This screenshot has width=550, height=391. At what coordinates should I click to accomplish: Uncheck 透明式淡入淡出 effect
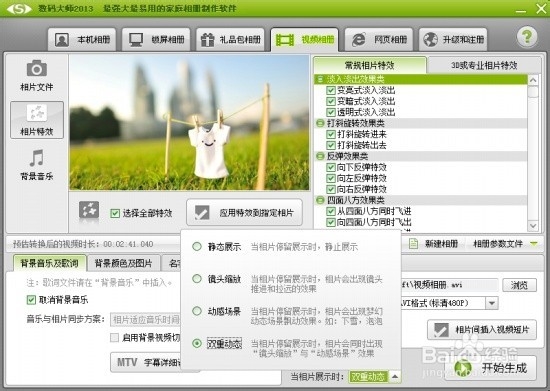pos(330,112)
